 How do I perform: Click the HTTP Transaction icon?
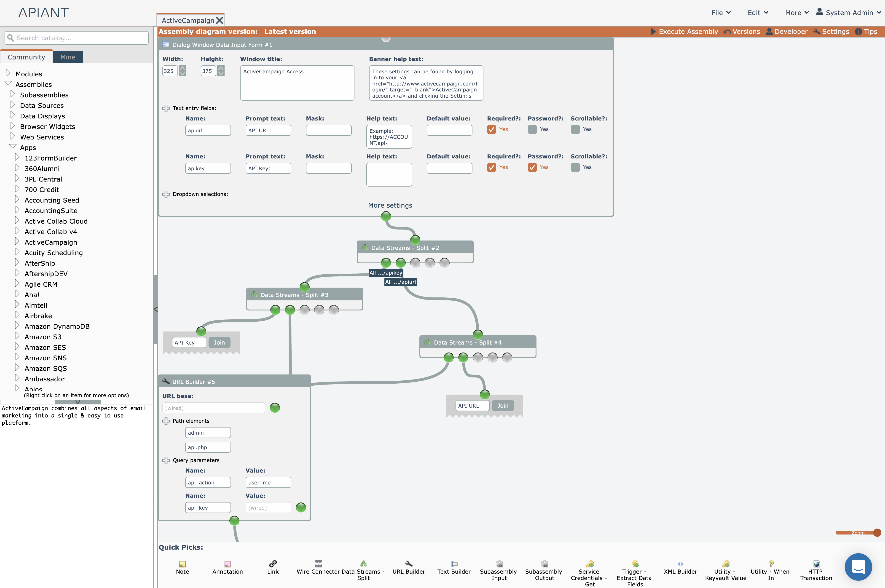[x=816, y=564]
